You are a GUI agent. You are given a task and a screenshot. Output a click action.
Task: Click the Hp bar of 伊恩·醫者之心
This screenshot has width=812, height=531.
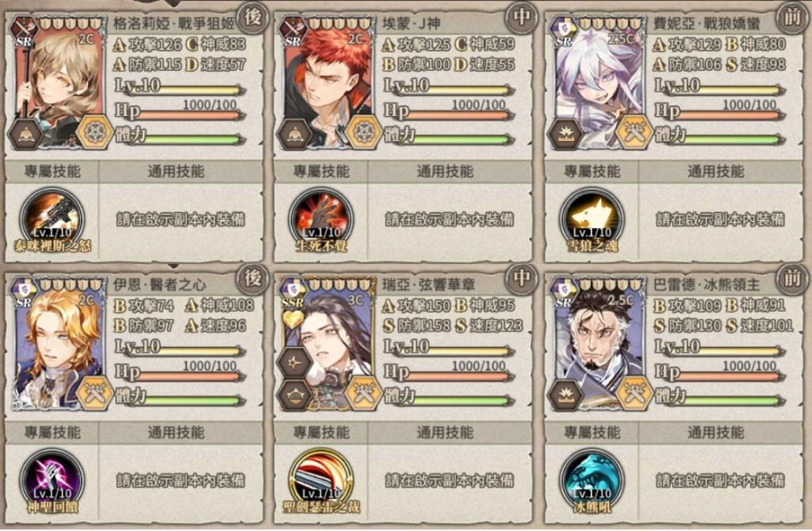pyautogui.click(x=179, y=372)
